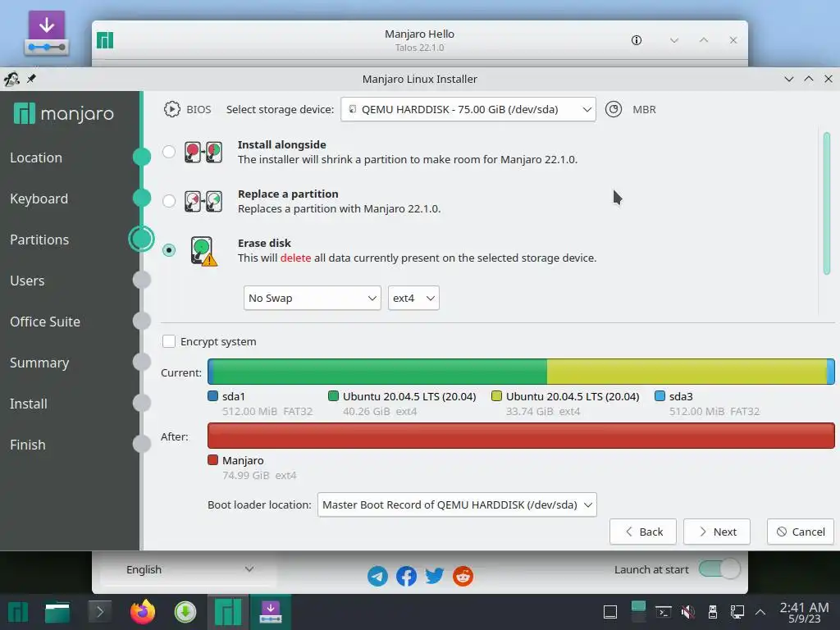Click the BIOS boot environment icon

[172, 109]
